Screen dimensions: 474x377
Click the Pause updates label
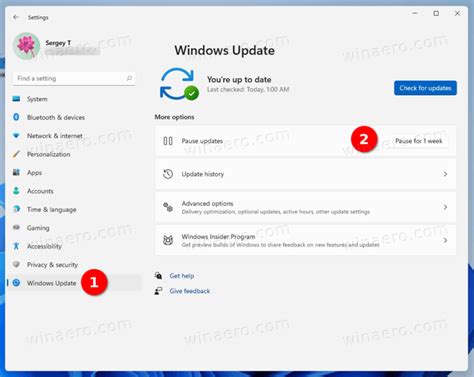click(202, 141)
